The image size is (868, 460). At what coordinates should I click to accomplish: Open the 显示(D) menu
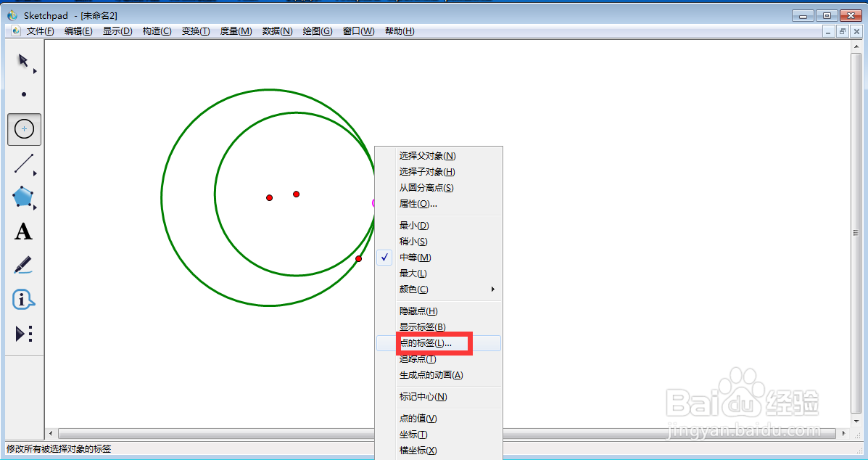117,31
